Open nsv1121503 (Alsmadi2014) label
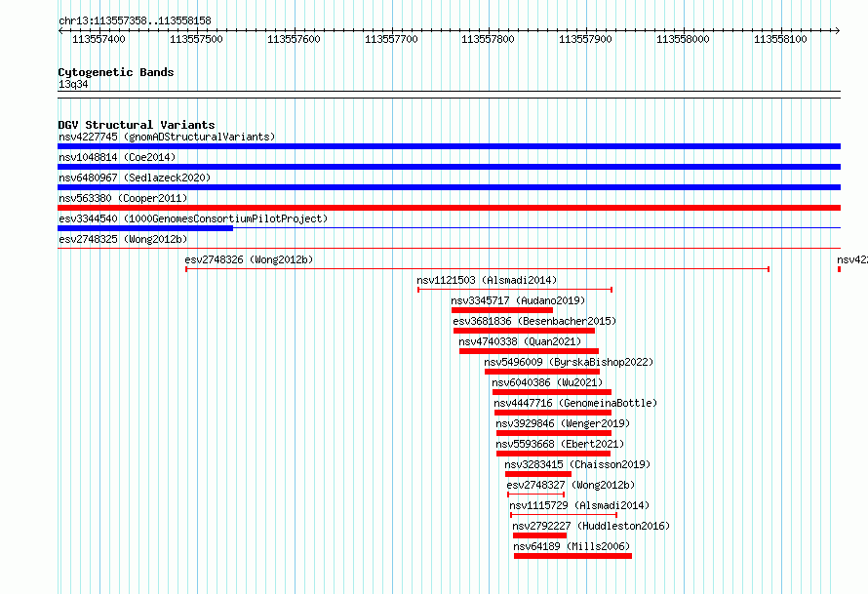The height and width of the screenshot is (594, 868). tap(487, 280)
